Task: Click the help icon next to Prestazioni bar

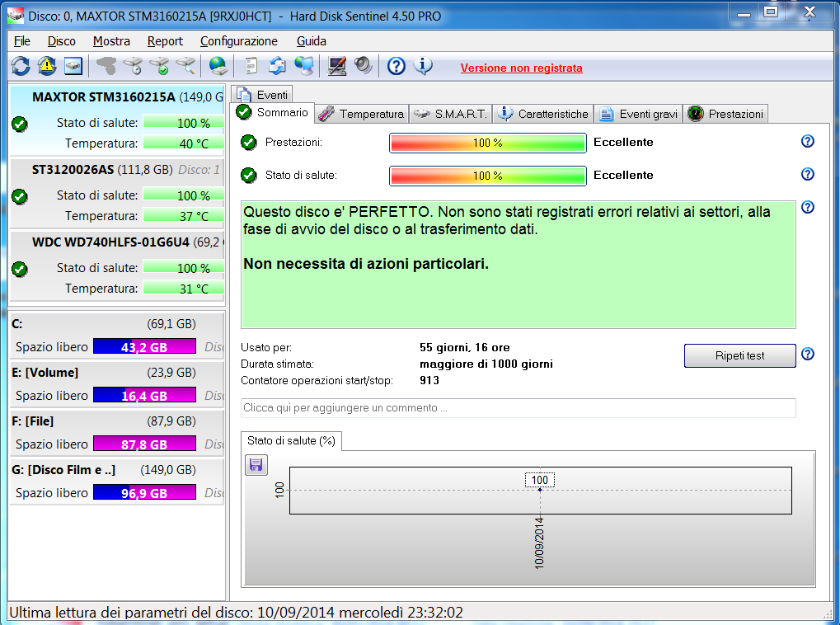Action: [808, 141]
